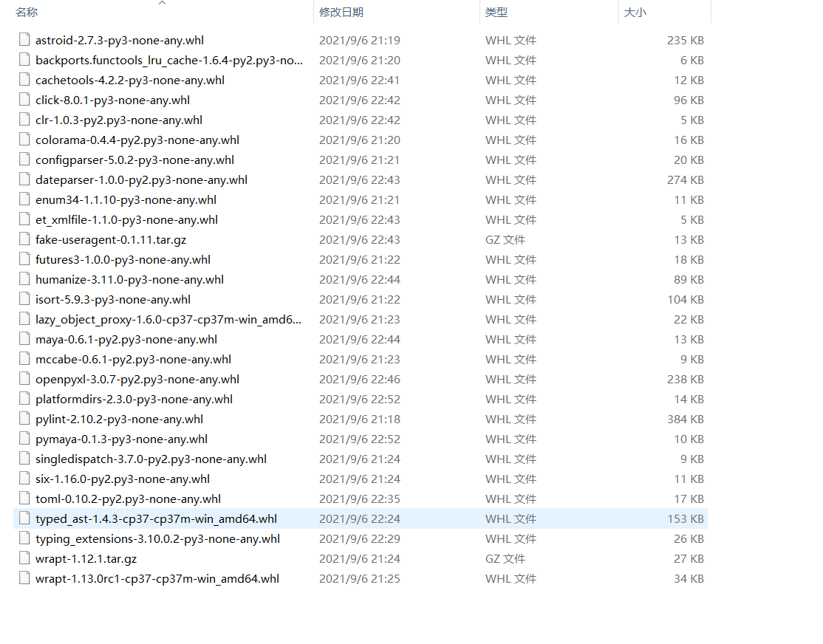Image resolution: width=823 pixels, height=644 pixels.
Task: Select openpyxl-3.0.7-py2.py3-none-any.whl file name
Action: tap(137, 380)
